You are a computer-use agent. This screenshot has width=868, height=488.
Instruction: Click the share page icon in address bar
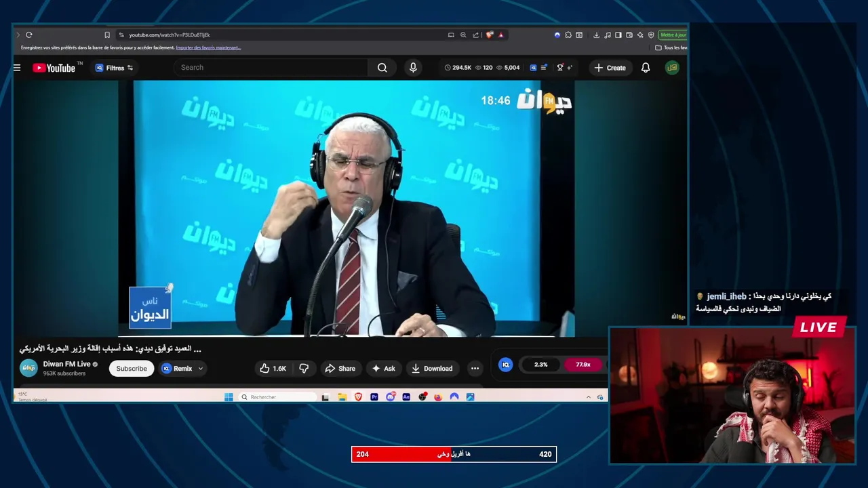click(475, 35)
